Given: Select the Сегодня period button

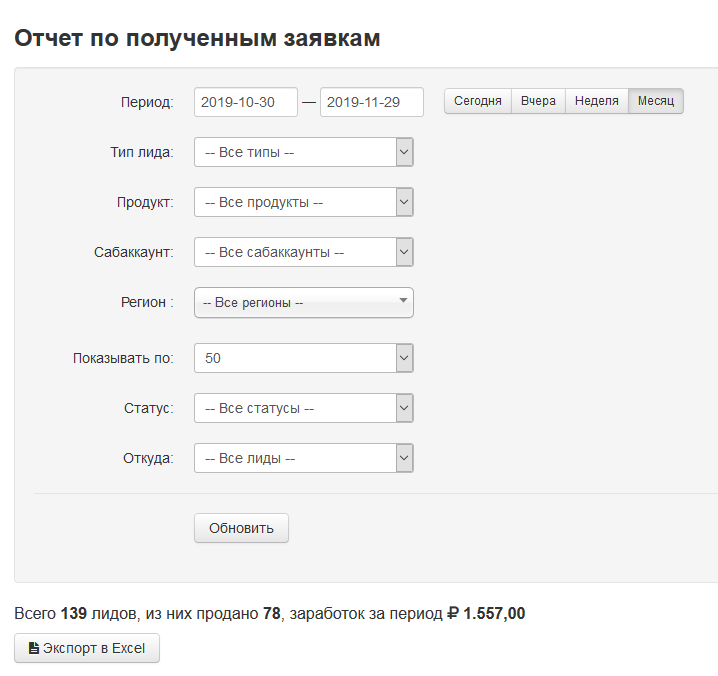Looking at the screenshot, I should [478, 101].
